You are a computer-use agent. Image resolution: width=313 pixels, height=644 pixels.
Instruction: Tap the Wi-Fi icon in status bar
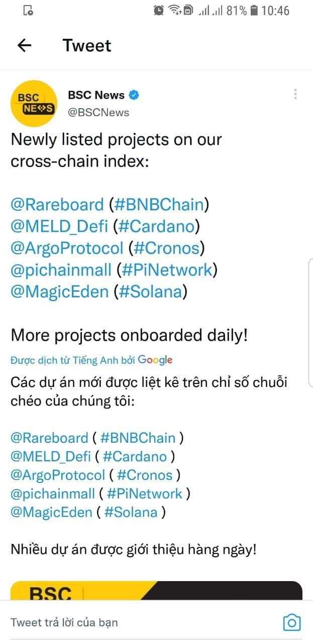174,10
